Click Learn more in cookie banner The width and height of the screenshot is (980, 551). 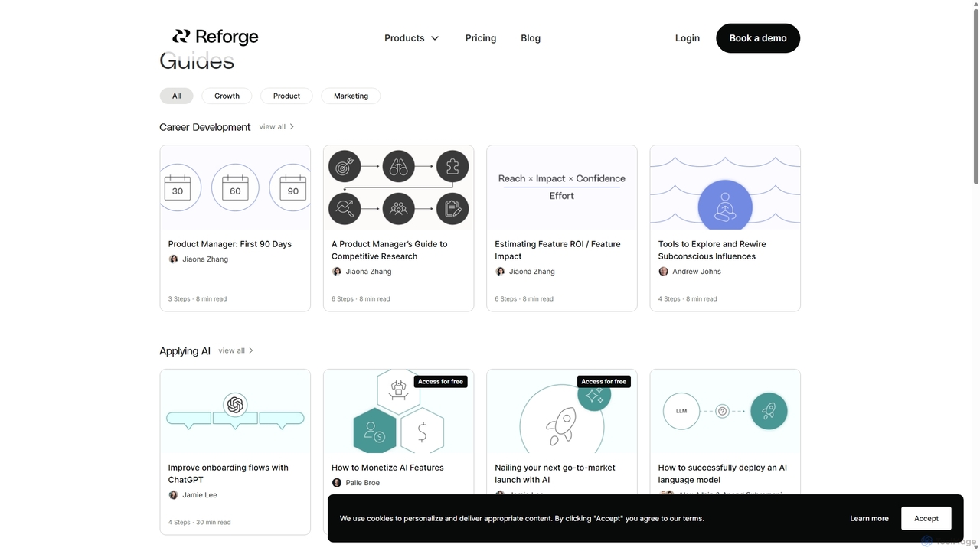point(869,518)
